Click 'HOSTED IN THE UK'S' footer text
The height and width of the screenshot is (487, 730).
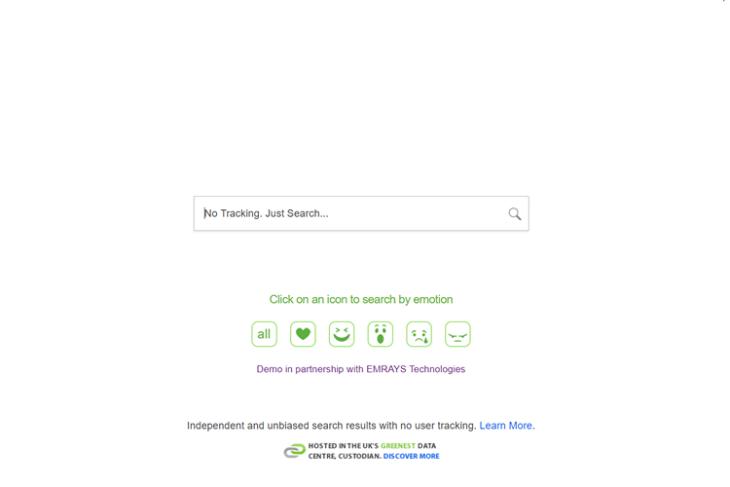343,446
